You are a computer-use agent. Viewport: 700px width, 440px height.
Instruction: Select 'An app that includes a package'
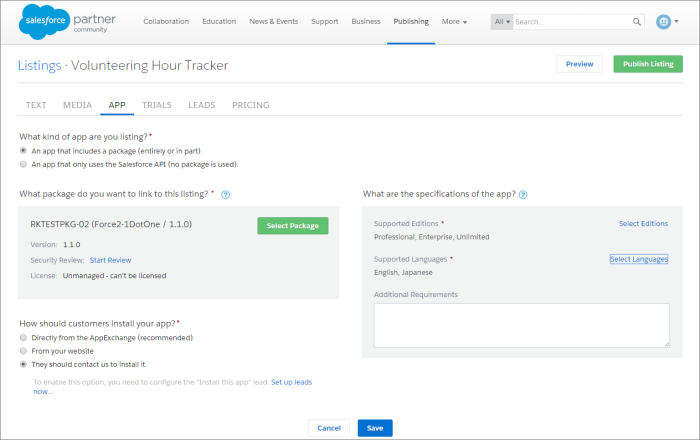(23, 151)
